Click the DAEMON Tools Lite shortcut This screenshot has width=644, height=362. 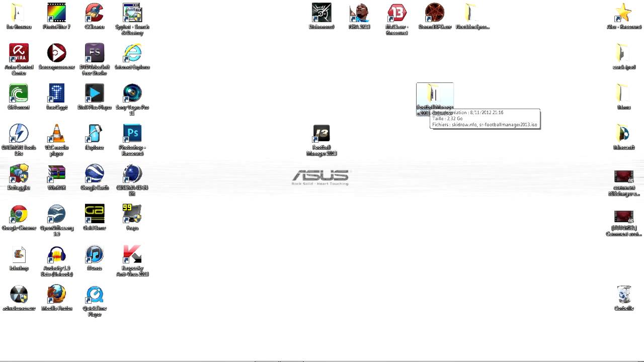tap(19, 133)
